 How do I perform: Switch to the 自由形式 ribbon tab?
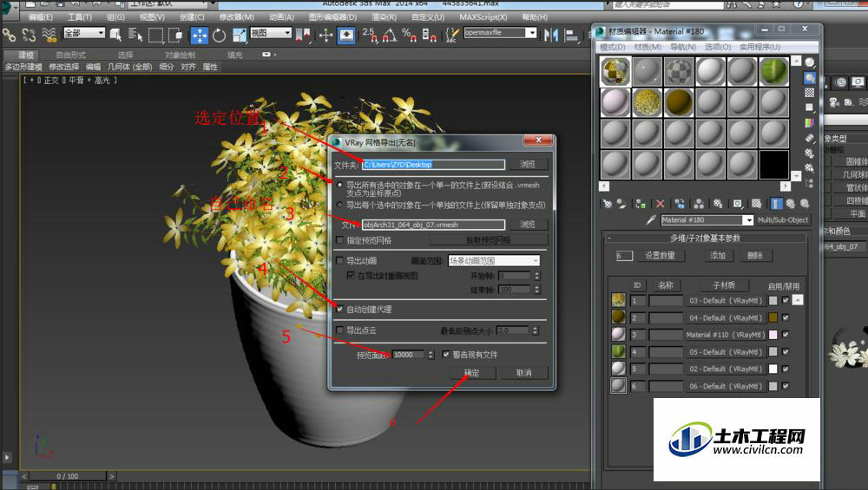pos(70,55)
